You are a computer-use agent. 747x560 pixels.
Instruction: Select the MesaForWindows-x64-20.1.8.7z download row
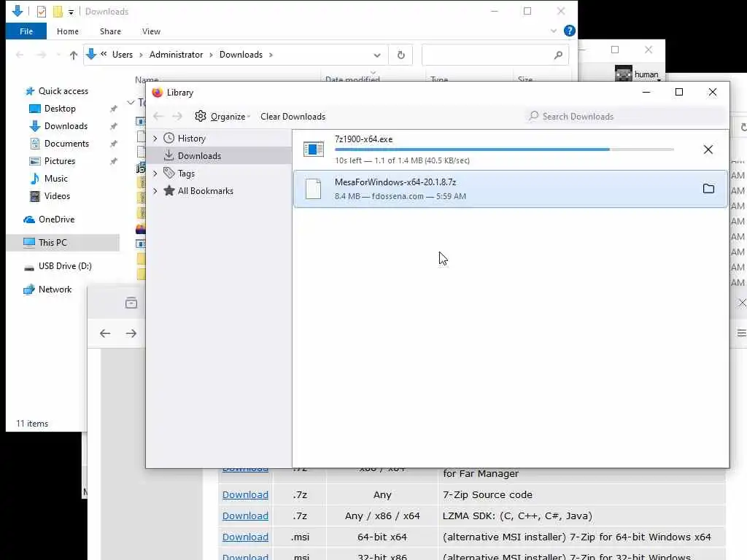click(x=510, y=189)
